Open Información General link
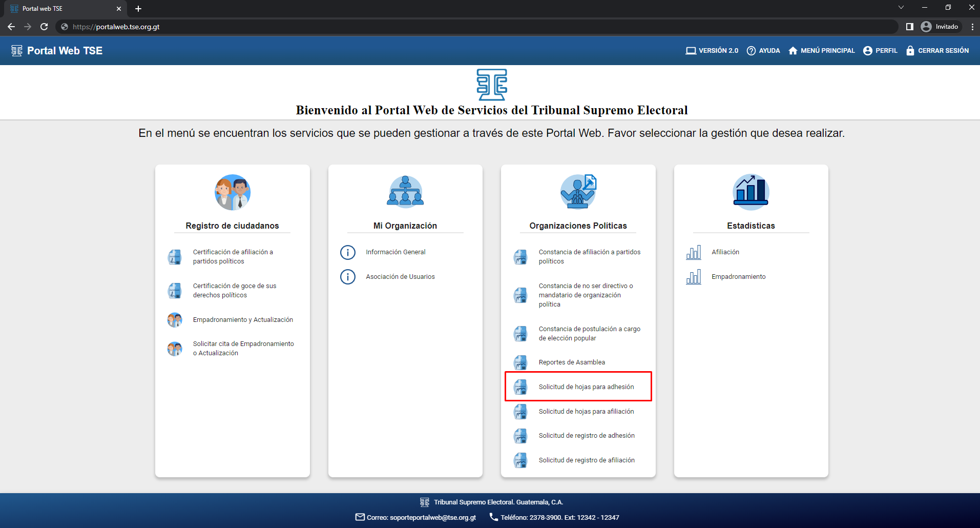Viewport: 980px width, 528px height. 395,252
